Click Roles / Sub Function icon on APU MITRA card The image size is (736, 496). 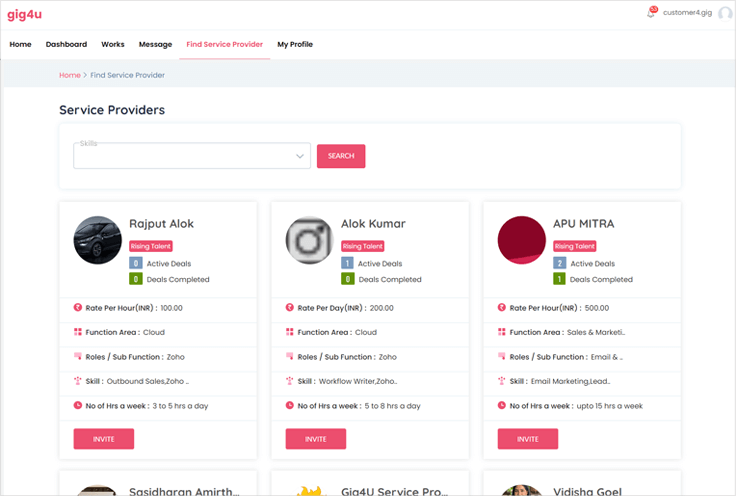[502, 356]
